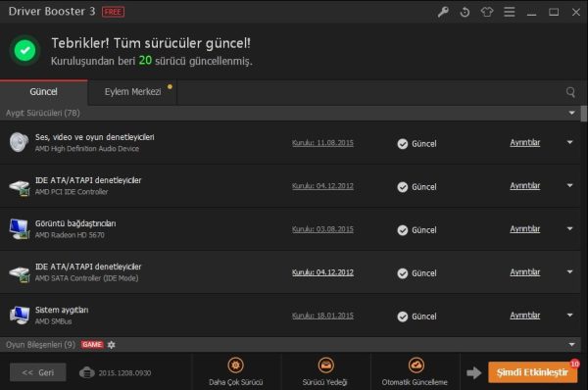Image resolution: width=588 pixels, height=390 pixels.
Task: Click the key license icon in title bar
Action: click(x=443, y=12)
